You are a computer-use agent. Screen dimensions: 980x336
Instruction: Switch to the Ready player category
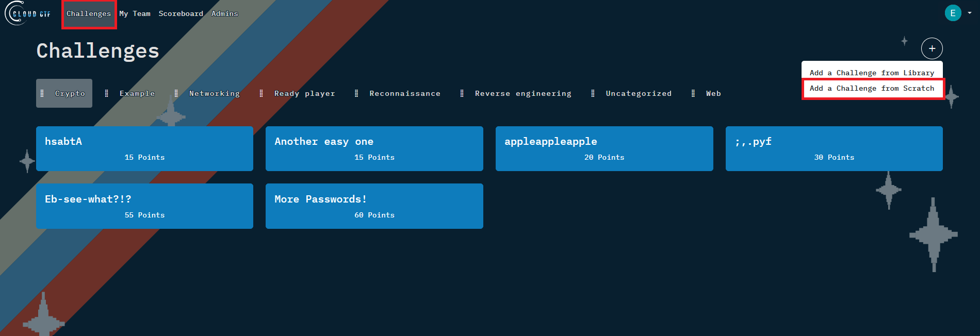[x=304, y=93]
